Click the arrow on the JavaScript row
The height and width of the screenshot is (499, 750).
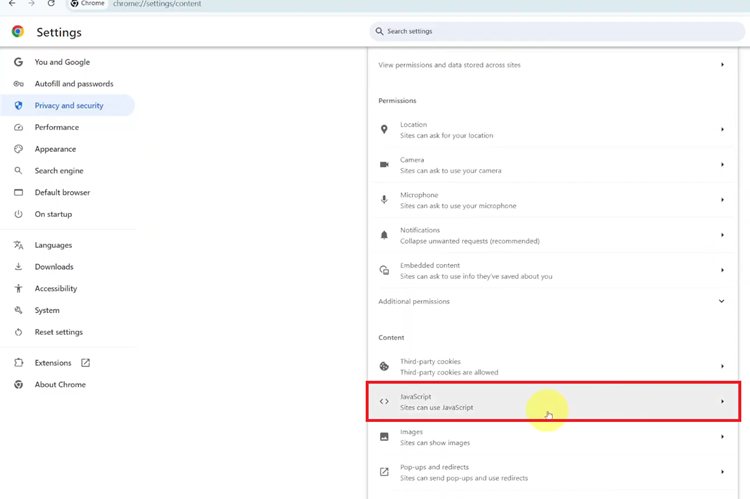pos(722,401)
